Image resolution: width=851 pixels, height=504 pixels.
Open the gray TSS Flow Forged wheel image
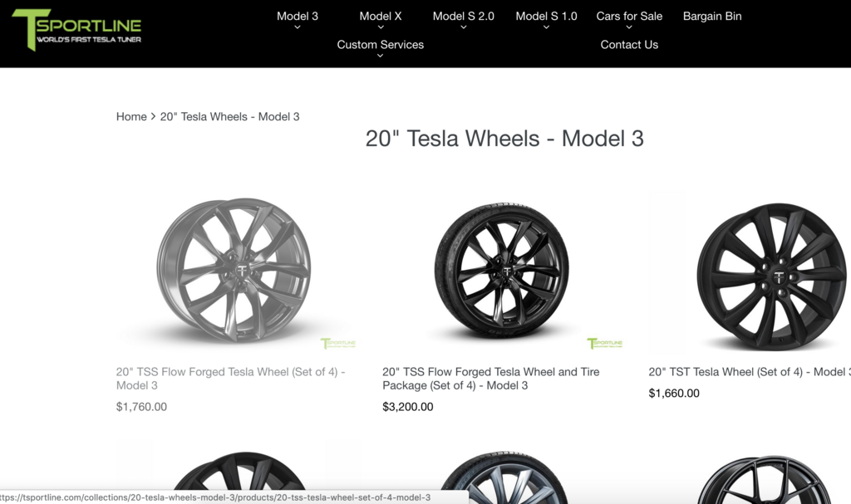[x=236, y=270]
